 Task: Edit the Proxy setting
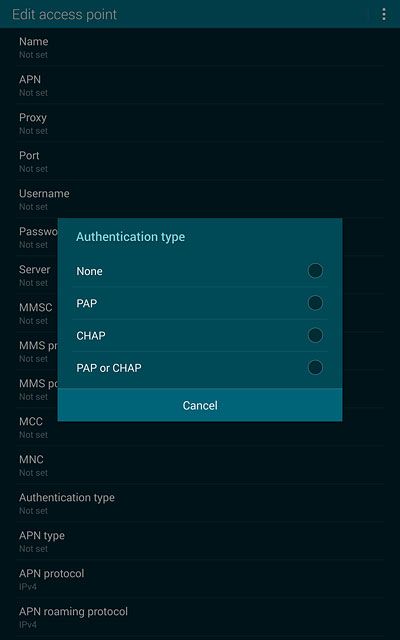click(x=200, y=123)
